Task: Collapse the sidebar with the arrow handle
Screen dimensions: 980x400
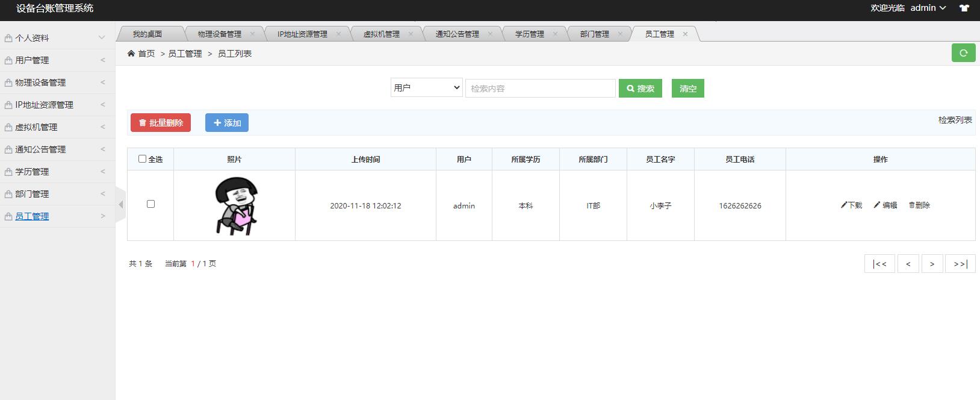Action: click(121, 205)
